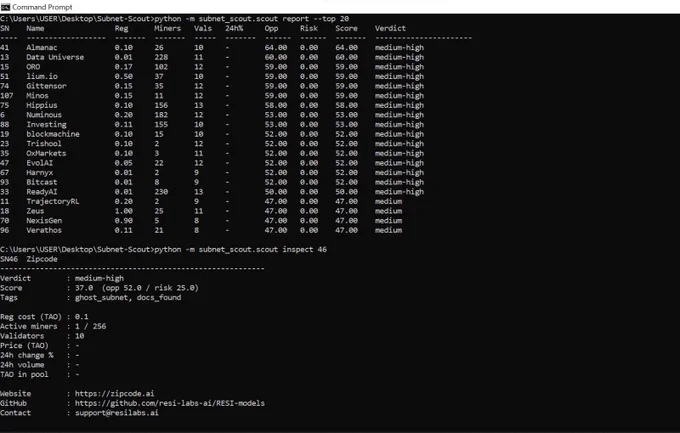Click the 'Numinous' subnet name

44,115
